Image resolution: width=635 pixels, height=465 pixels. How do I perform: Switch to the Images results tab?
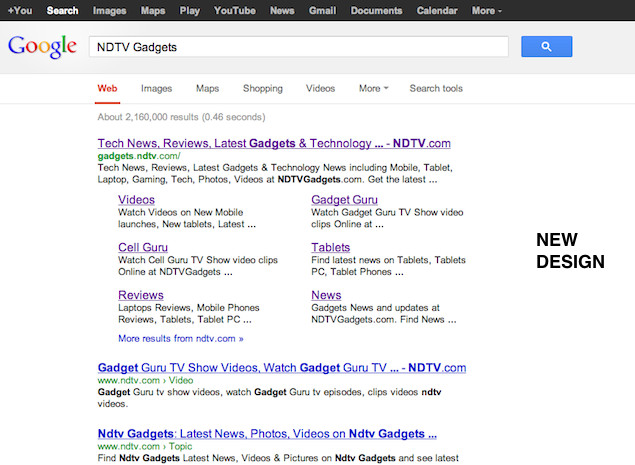pyautogui.click(x=156, y=89)
